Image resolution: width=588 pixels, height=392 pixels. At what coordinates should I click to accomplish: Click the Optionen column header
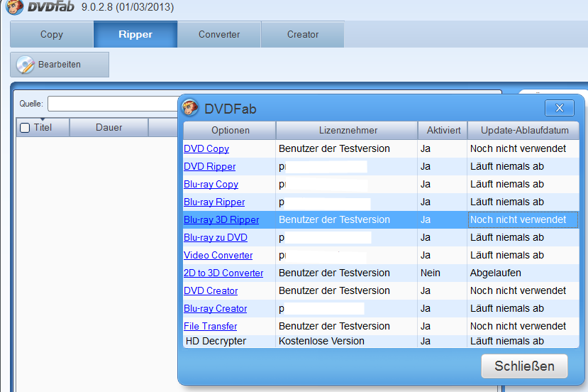230,130
